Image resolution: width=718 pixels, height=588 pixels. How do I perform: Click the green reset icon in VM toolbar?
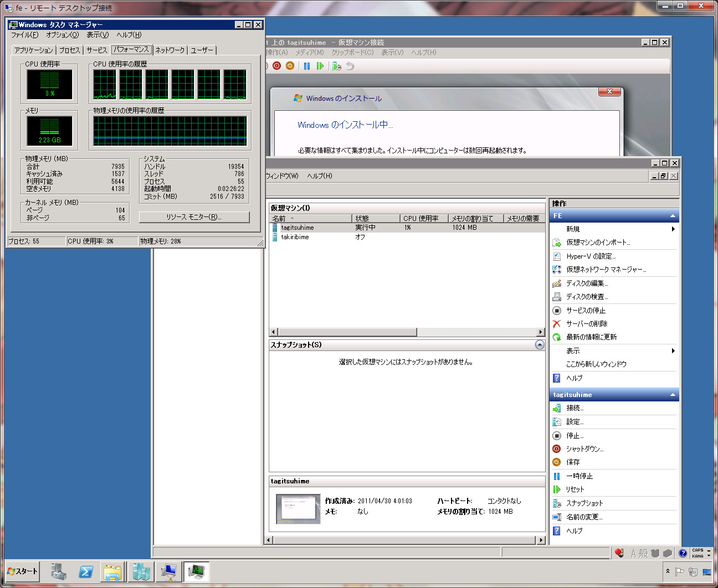[320, 66]
